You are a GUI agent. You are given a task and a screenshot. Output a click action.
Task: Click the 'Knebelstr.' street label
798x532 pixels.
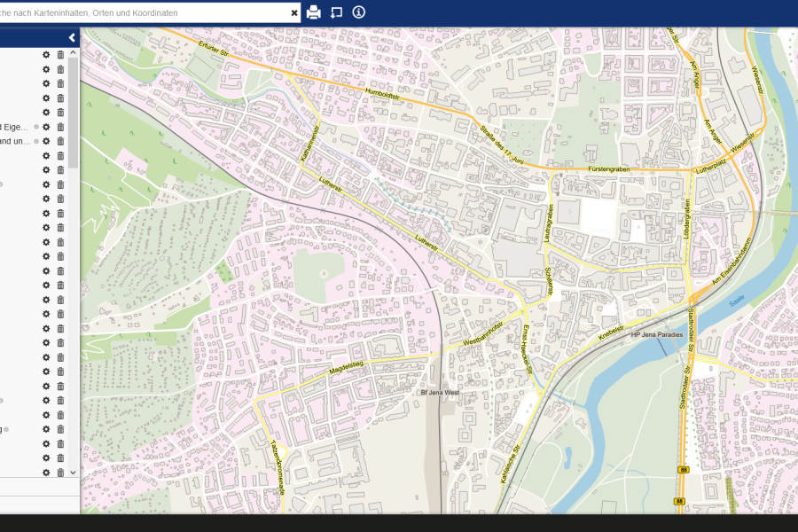(x=611, y=333)
